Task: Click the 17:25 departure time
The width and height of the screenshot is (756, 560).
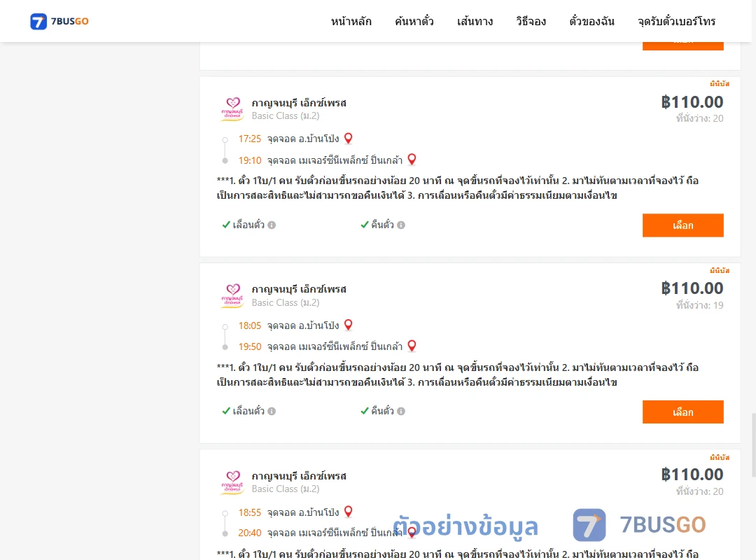Action: (250, 139)
